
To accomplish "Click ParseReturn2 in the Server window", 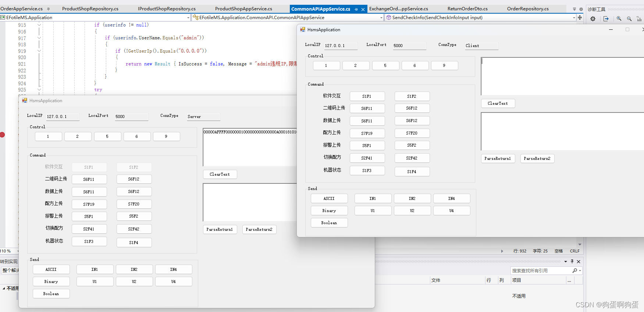I will pos(259,229).
